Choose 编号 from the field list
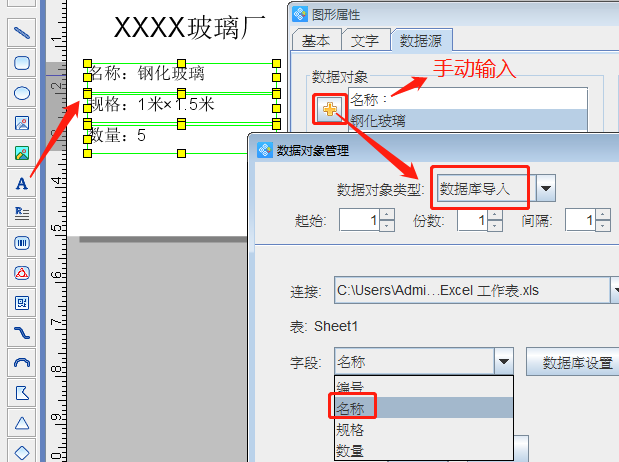619x462 pixels. [424, 386]
